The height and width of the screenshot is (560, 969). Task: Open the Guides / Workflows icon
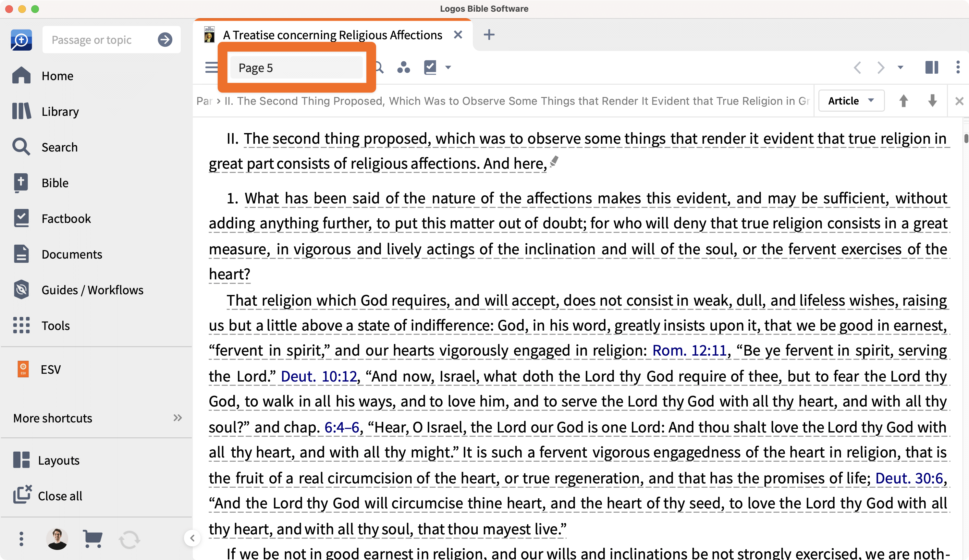(x=21, y=290)
